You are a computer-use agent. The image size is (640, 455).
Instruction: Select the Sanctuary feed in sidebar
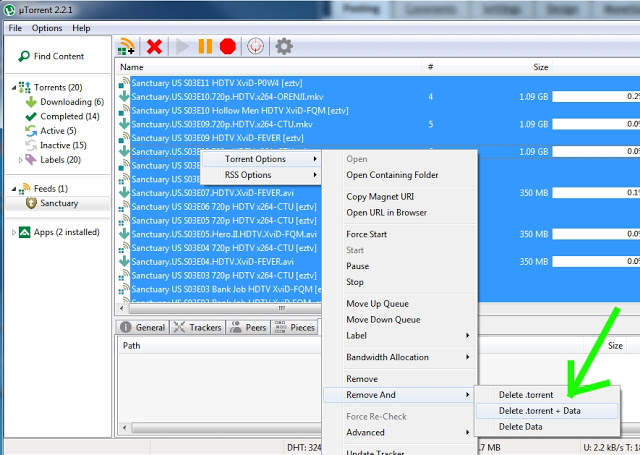(59, 203)
